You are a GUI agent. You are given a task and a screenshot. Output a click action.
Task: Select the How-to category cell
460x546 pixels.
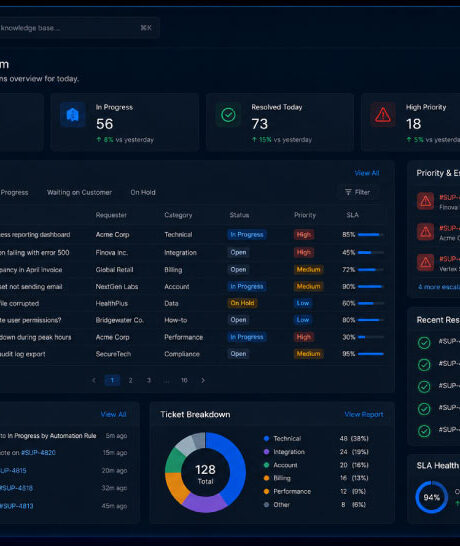176,320
